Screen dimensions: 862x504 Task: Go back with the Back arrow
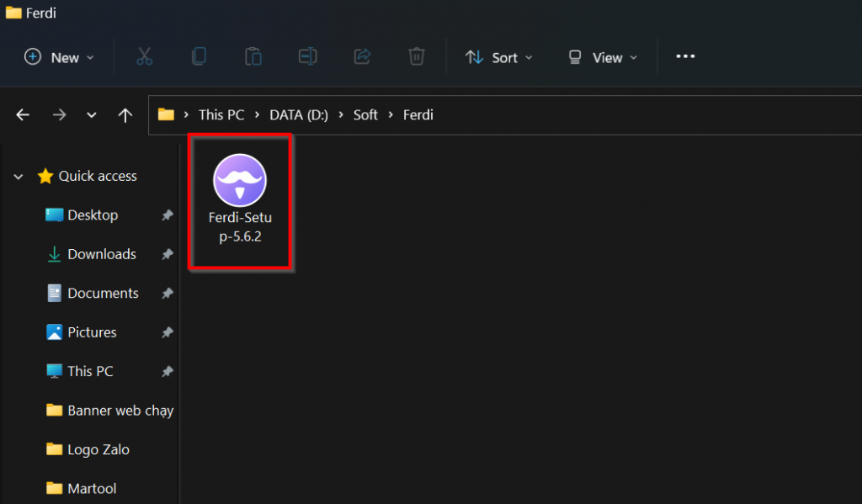tap(23, 115)
